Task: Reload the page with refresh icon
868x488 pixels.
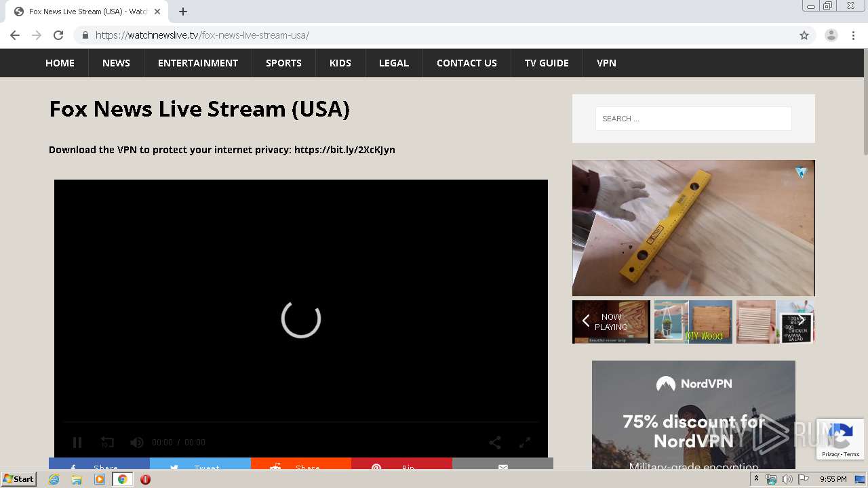Action: coord(58,35)
